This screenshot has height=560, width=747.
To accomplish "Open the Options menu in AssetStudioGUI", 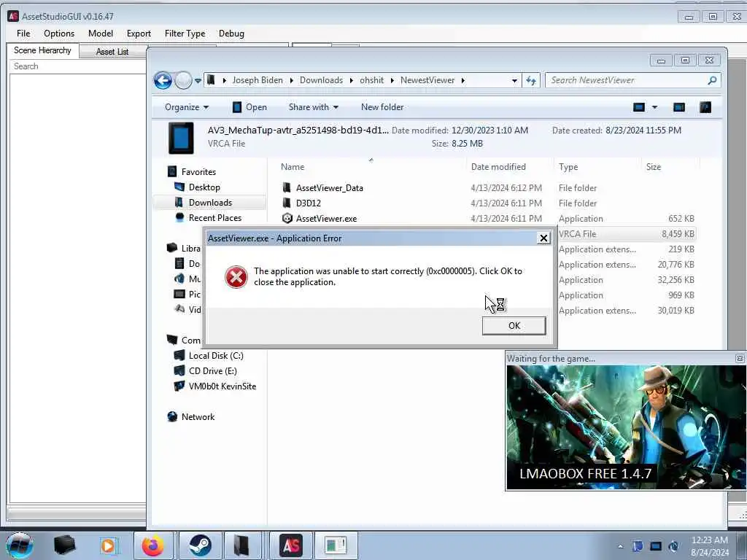I will pos(59,34).
